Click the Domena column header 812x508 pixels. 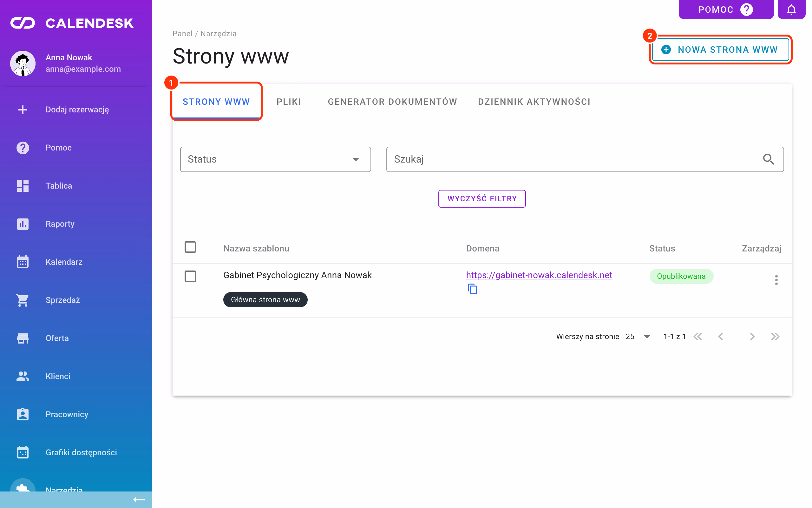pos(482,248)
